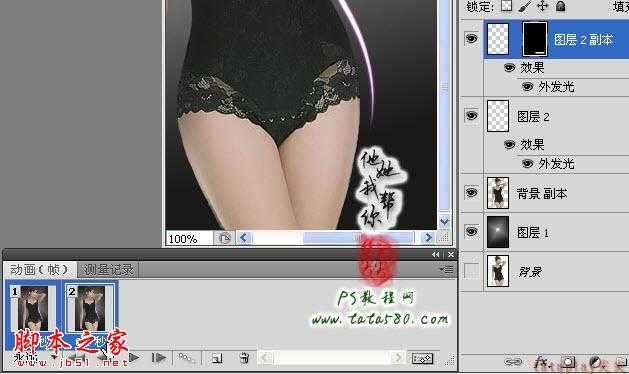
Task: Click the lock image pixels brush icon
Action: (525, 6)
